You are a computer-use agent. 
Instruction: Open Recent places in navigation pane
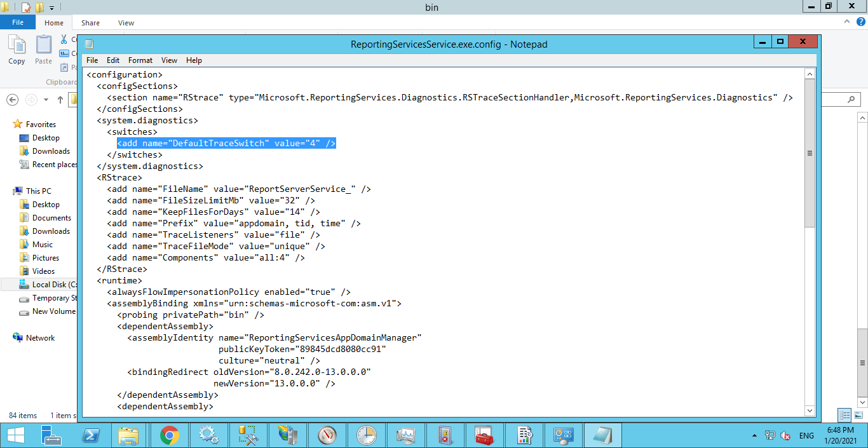(x=55, y=165)
